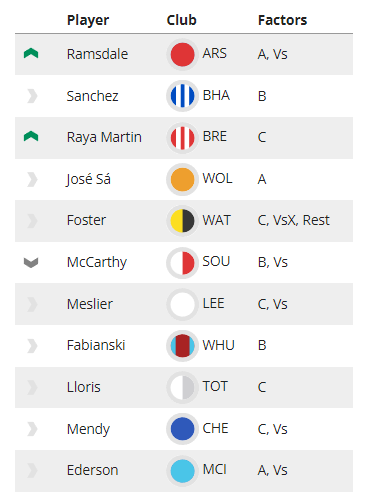Sort by the Player column header
The height and width of the screenshot is (500, 369).
[x=88, y=20]
